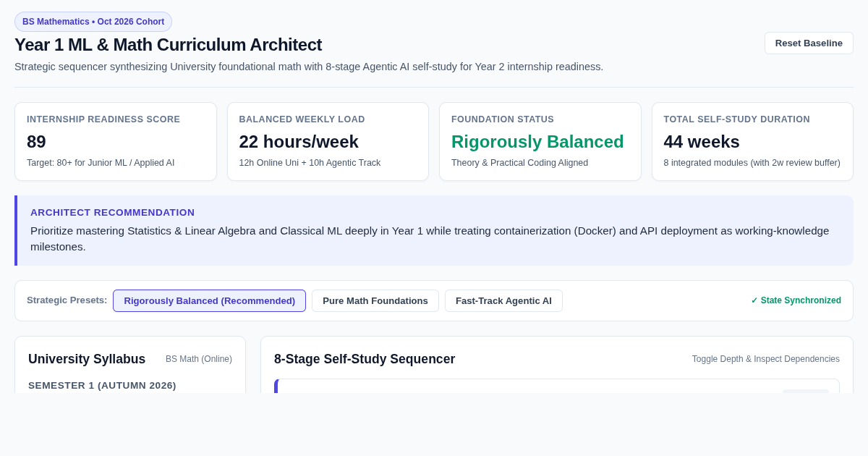Click Toggle Depth & Inspect Dependencies text
Screen dimensions: 868x456
[766, 359]
